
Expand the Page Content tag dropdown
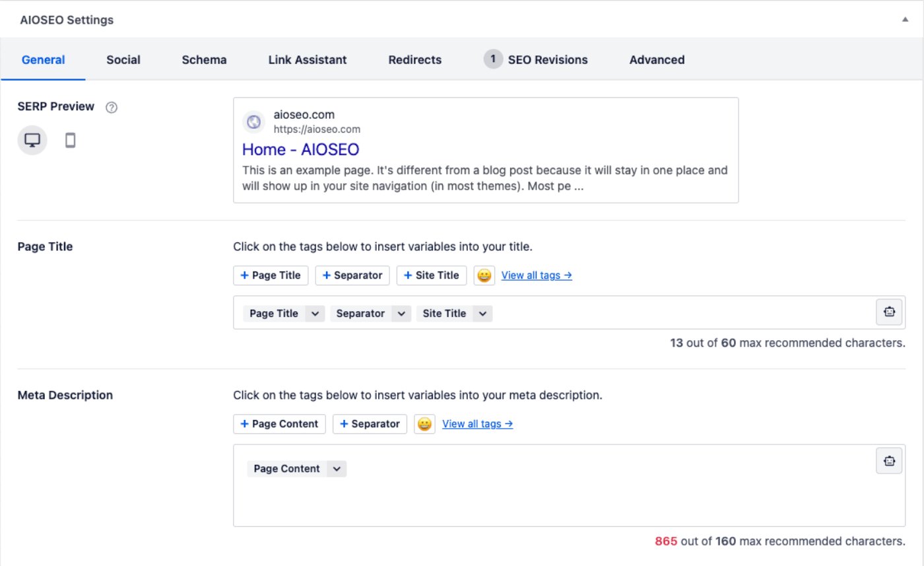[x=337, y=469]
